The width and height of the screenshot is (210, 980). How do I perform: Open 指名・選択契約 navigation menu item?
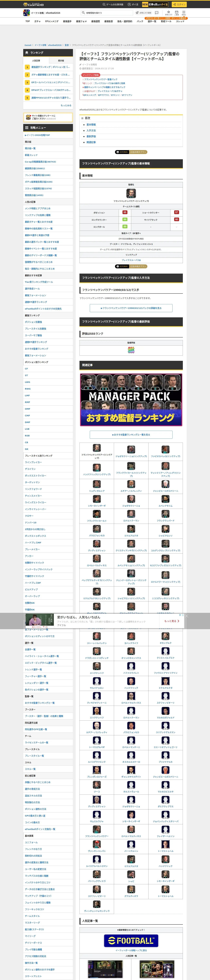point(125,21)
